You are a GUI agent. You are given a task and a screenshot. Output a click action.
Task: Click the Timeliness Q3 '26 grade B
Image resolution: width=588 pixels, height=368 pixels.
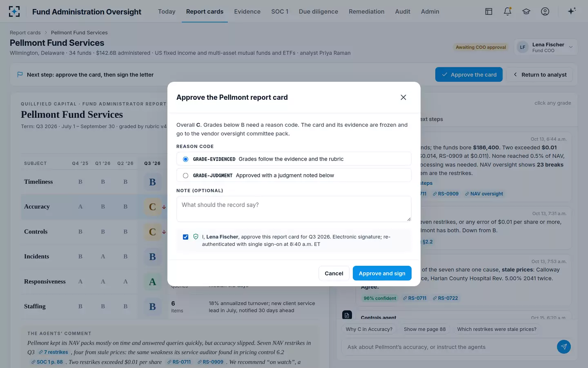[152, 182]
